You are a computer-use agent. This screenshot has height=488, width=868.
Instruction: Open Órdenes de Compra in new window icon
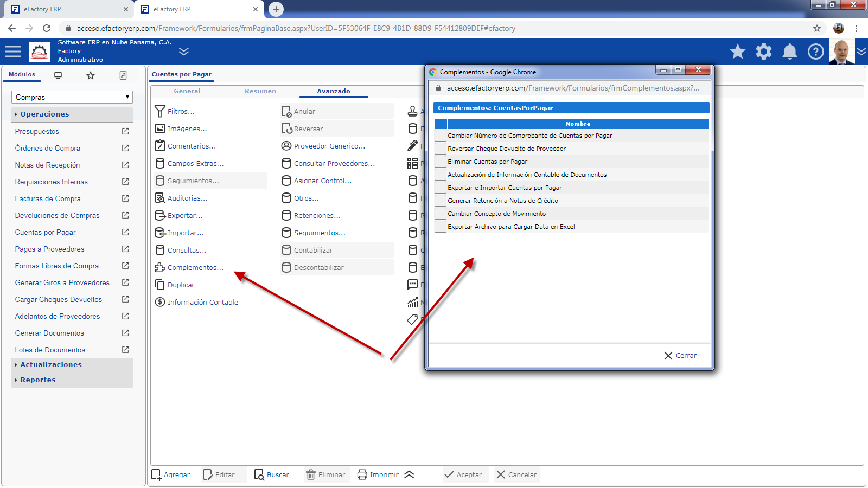(125, 148)
